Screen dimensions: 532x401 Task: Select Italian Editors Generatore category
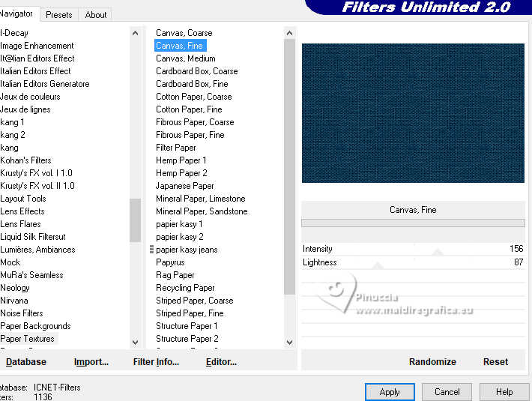[x=45, y=84]
